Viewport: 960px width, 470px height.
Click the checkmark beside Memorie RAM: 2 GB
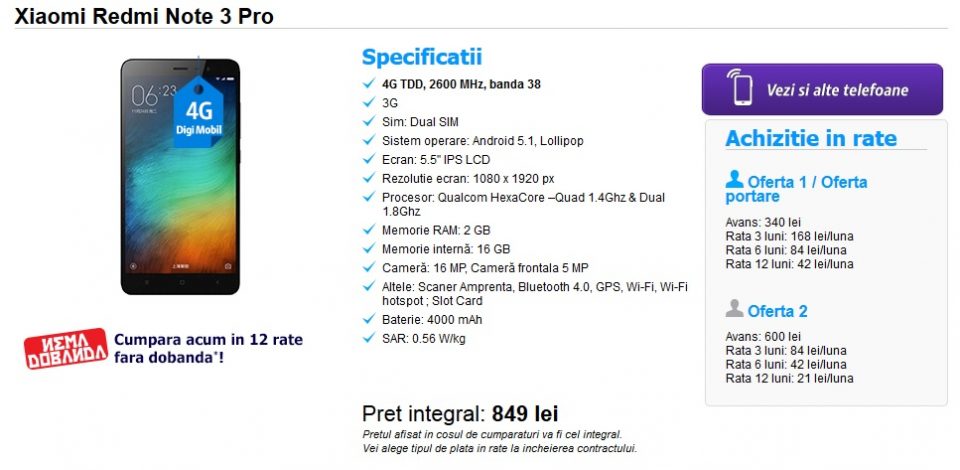click(x=370, y=230)
